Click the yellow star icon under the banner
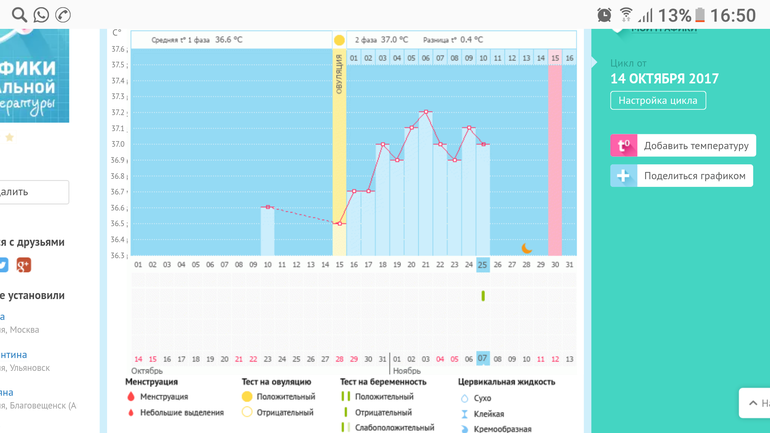Image resolution: width=770 pixels, height=433 pixels. tap(10, 138)
